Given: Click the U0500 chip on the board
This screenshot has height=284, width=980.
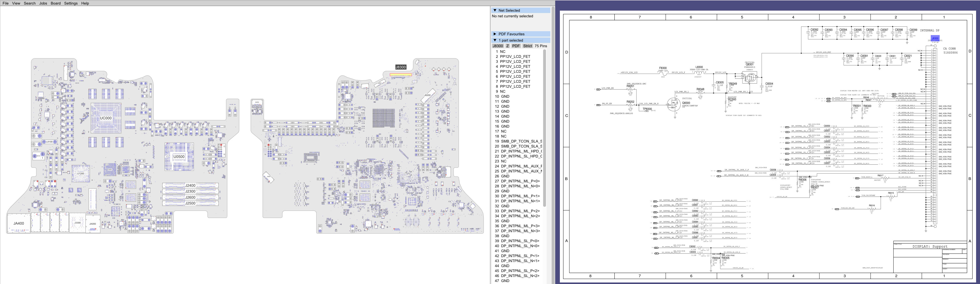Looking at the screenshot, I should (179, 157).
